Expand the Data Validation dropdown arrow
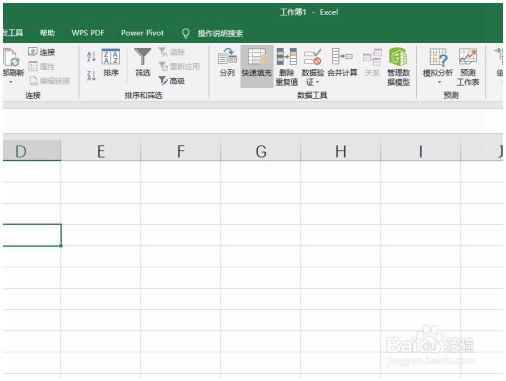Image resolution: width=506 pixels, height=381 pixels. tap(318, 82)
